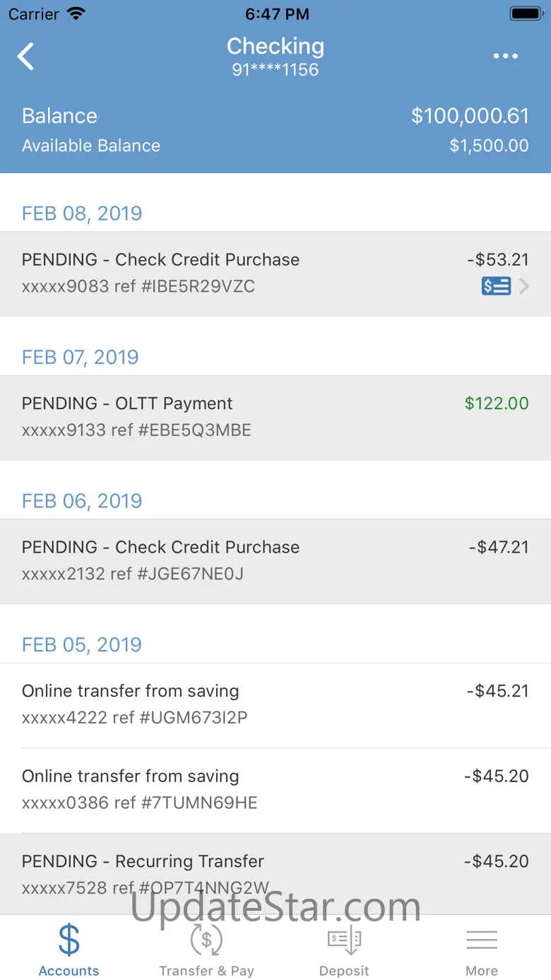This screenshot has width=551, height=980.
Task: Tap the back arrow icon
Action: coord(26,56)
